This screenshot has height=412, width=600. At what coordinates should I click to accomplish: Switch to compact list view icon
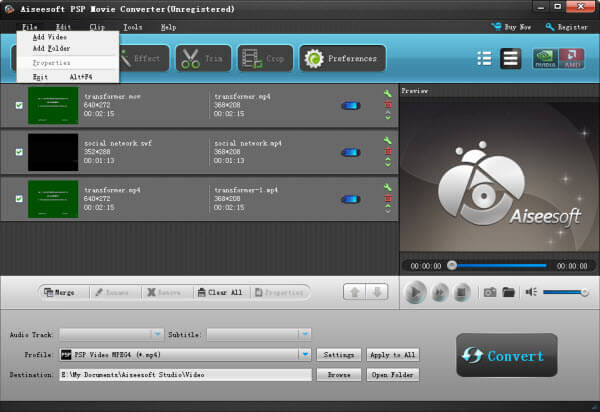[x=484, y=59]
